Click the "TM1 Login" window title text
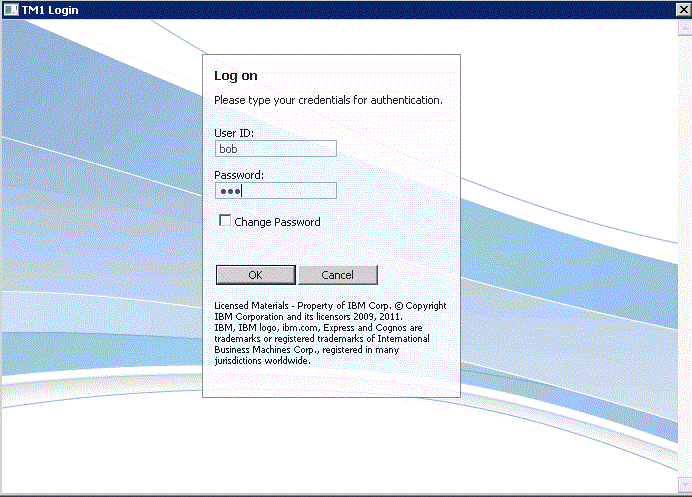This screenshot has width=692, height=497. (x=50, y=10)
